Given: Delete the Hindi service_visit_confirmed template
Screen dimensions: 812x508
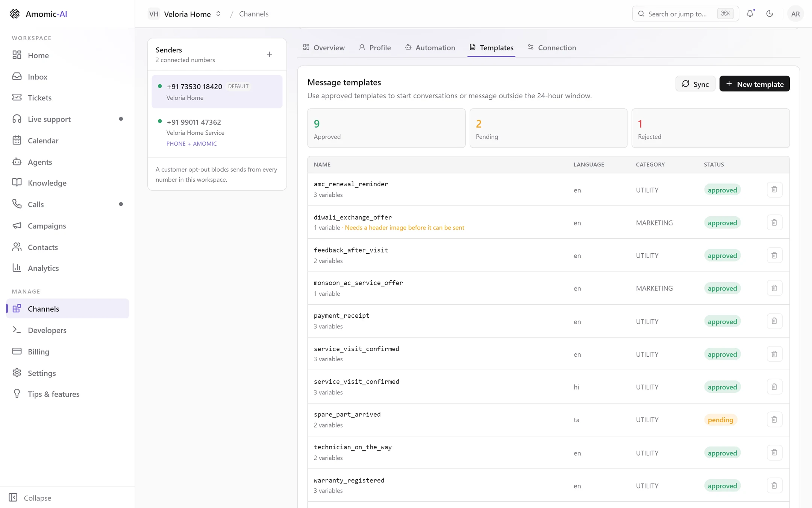Looking at the screenshot, I should (x=774, y=387).
